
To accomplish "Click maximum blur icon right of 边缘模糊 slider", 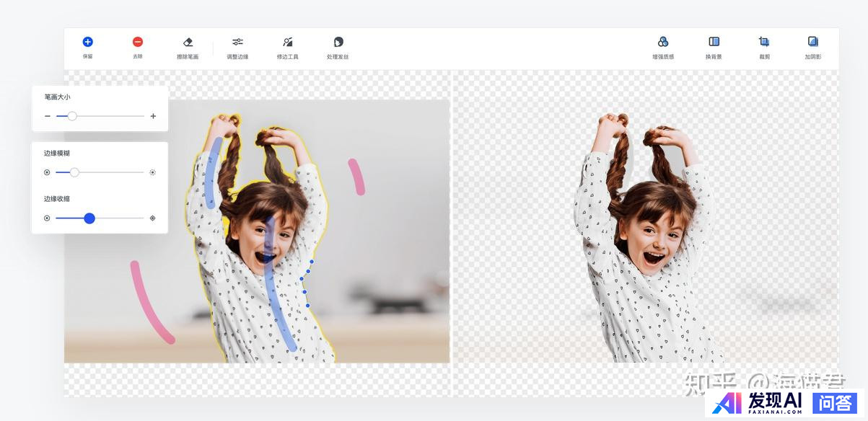I will point(153,172).
